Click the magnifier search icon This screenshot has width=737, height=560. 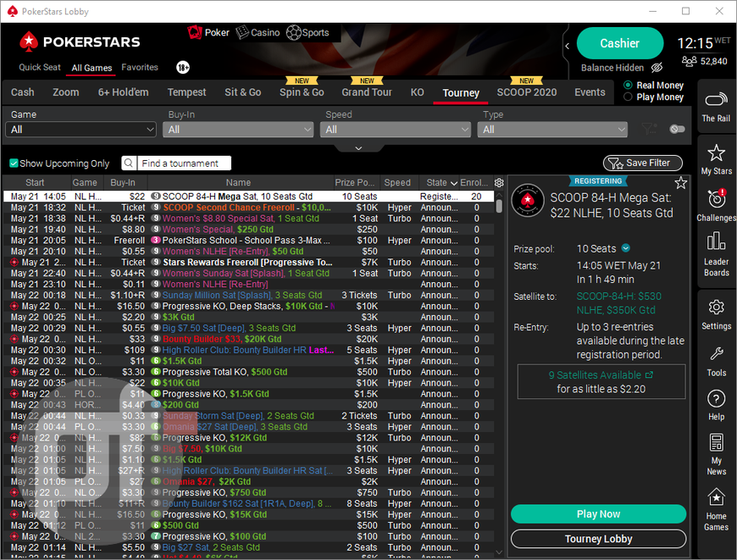tap(129, 164)
